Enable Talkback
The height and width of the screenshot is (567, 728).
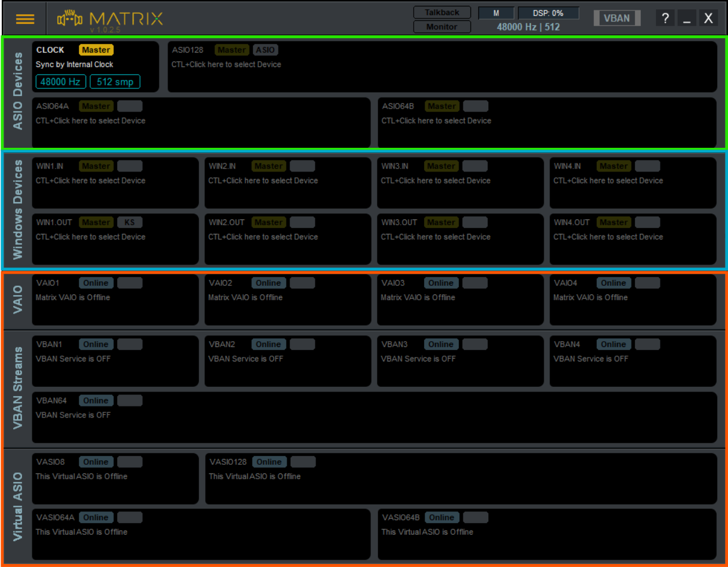pyautogui.click(x=442, y=12)
